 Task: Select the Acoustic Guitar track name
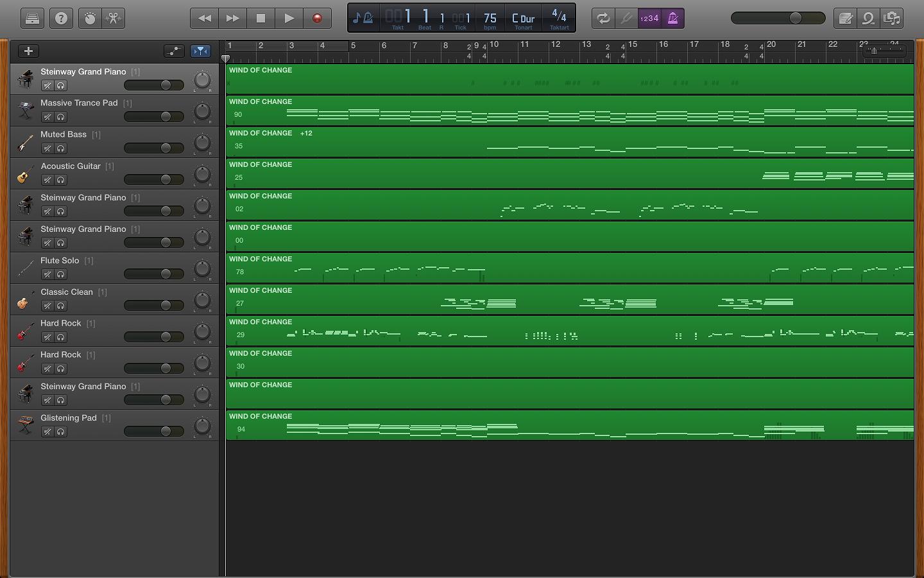pos(71,166)
